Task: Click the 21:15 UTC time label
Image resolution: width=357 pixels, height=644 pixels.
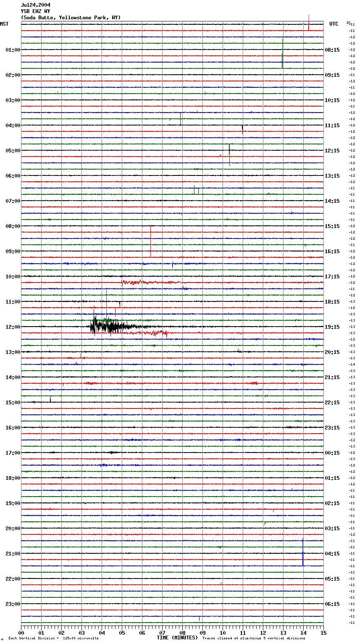Action: click(332, 377)
